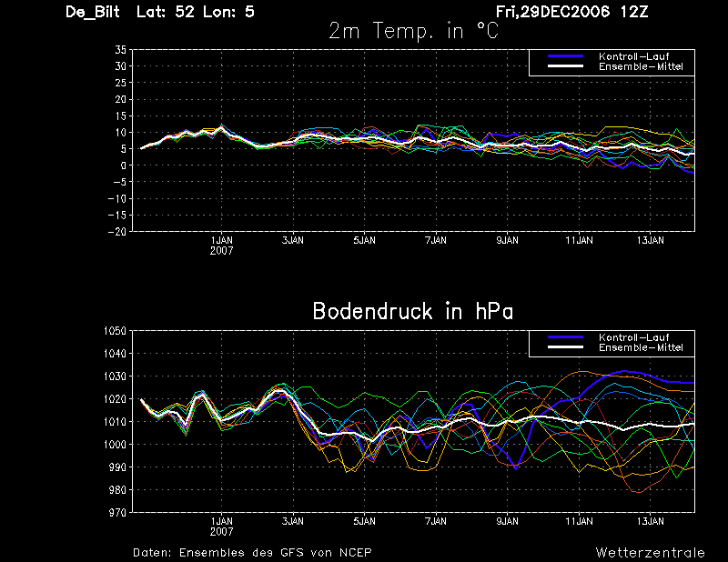Click the 'Bodendruck in hPa' chart title
728x562 pixels.
point(413,311)
